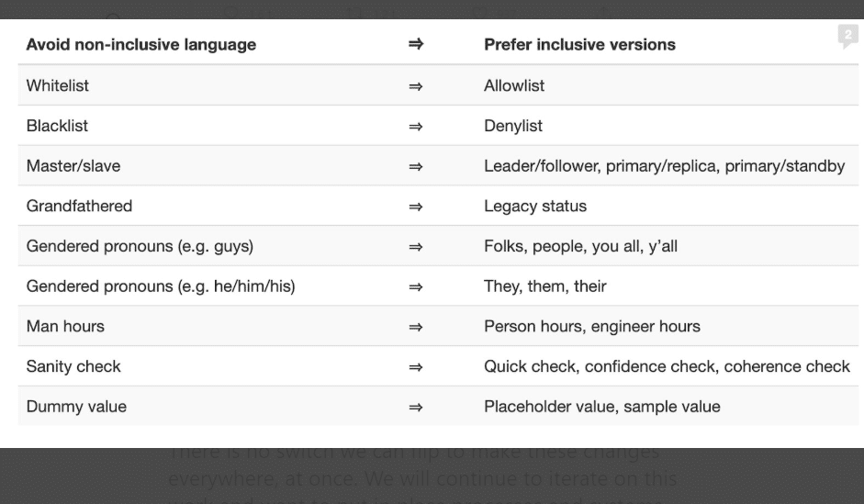Click the arrow beside Grandfathered
This screenshot has height=504, width=864.
(415, 207)
